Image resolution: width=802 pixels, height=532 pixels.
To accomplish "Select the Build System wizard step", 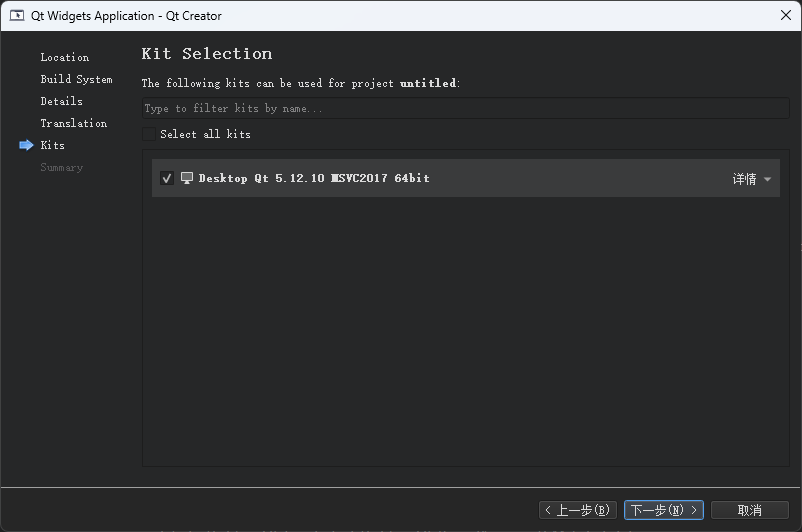I will (76, 79).
